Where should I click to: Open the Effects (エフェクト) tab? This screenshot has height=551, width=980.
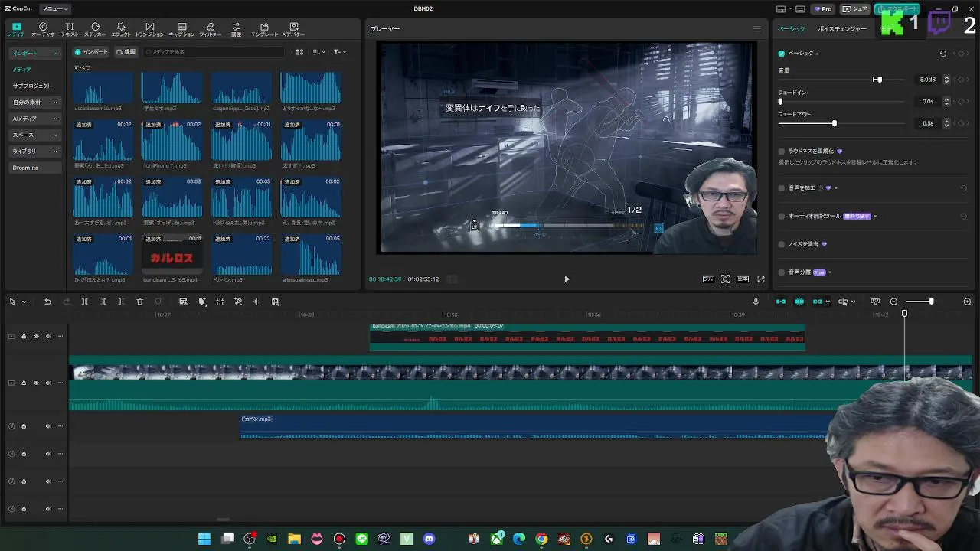[x=121, y=30]
